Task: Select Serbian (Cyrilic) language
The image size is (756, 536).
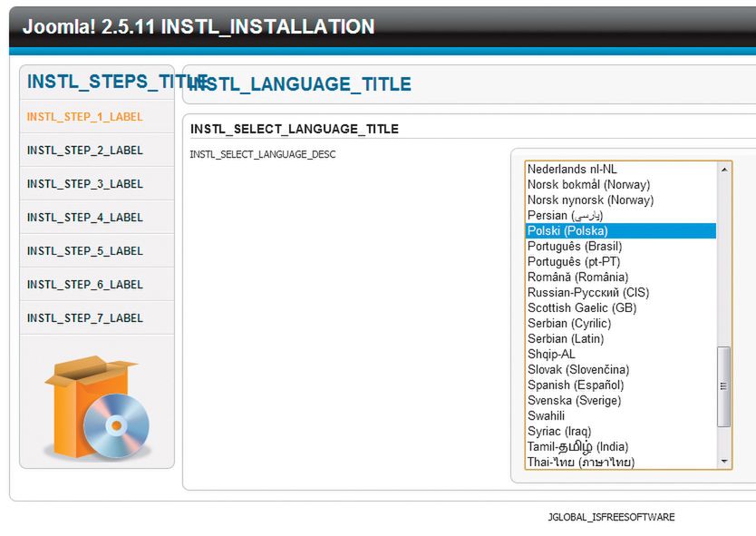Action: 620,323
